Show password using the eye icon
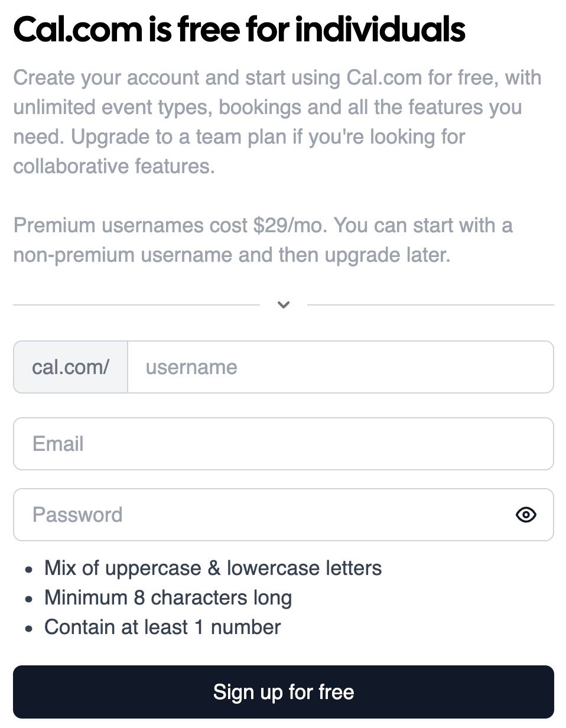This screenshot has width=566, height=728. coord(526,515)
